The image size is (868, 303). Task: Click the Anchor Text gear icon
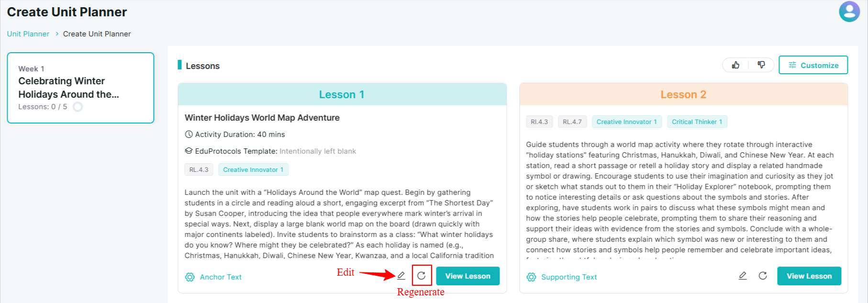click(x=190, y=277)
